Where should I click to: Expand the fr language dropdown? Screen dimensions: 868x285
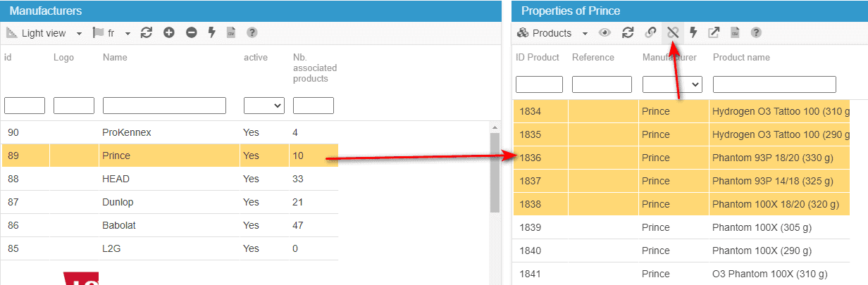[113, 33]
